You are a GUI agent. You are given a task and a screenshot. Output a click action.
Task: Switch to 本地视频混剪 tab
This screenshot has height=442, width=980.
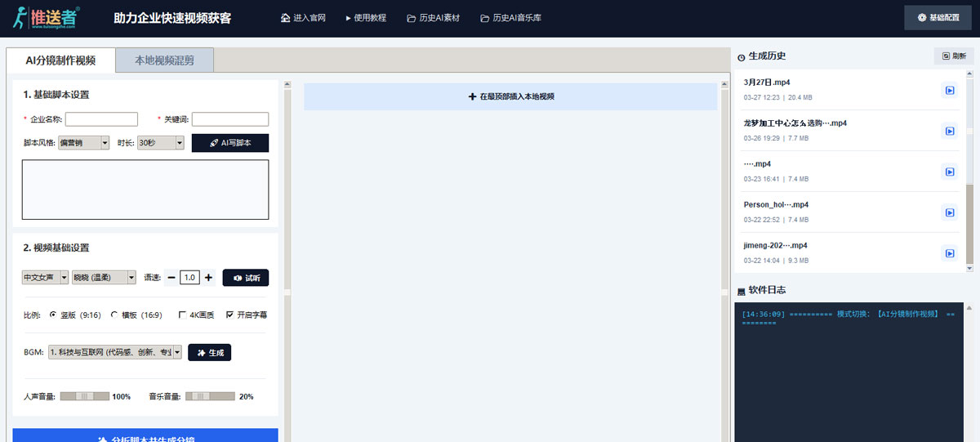point(165,60)
